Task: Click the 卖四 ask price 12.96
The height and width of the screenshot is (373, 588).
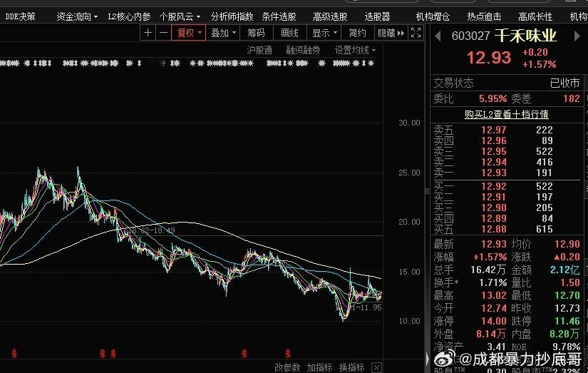Action: click(x=494, y=140)
